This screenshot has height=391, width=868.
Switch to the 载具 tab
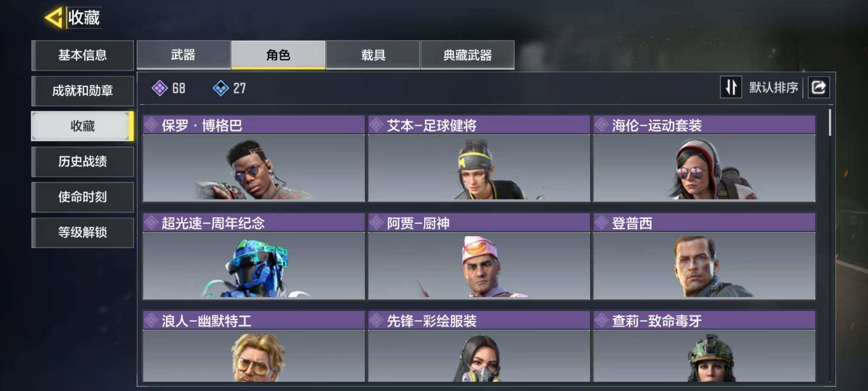pyautogui.click(x=373, y=55)
